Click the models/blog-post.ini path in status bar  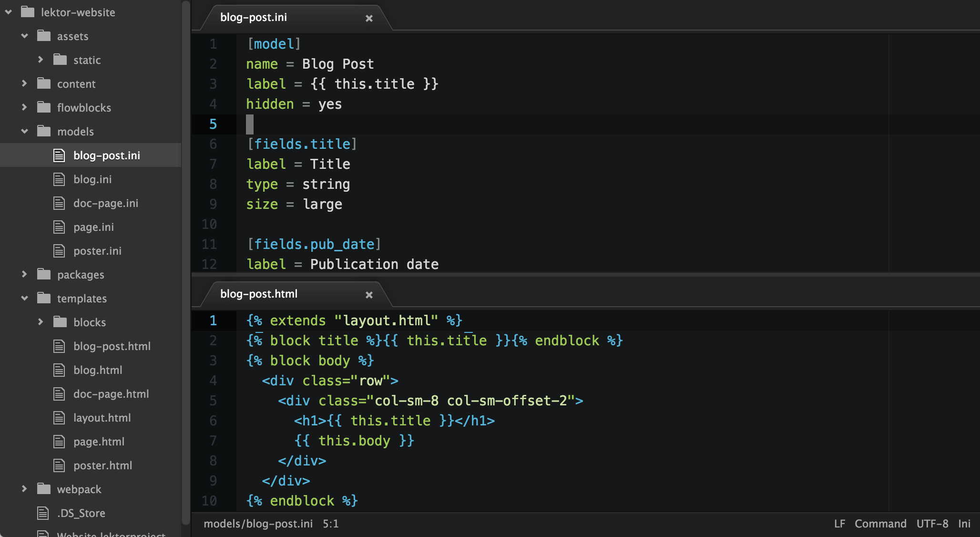tap(258, 524)
